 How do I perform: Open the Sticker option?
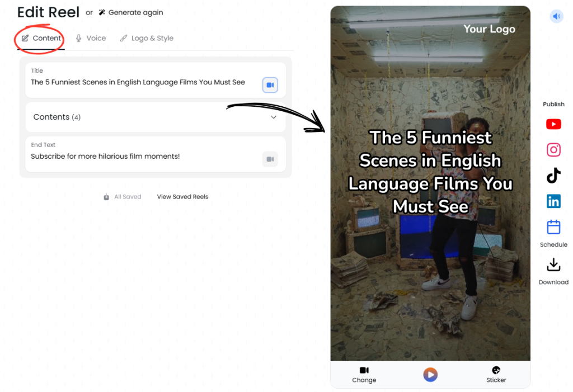point(496,375)
